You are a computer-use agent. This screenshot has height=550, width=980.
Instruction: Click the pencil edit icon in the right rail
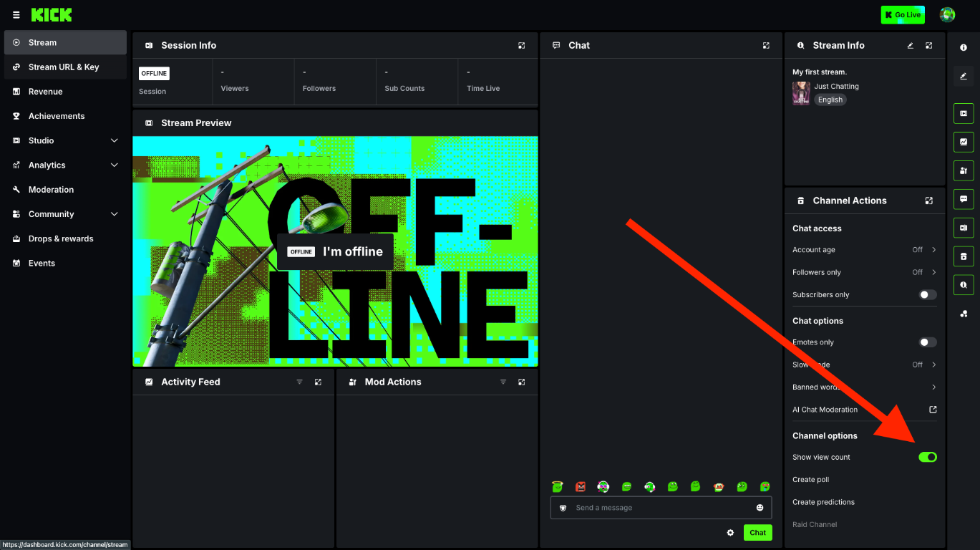click(x=964, y=76)
